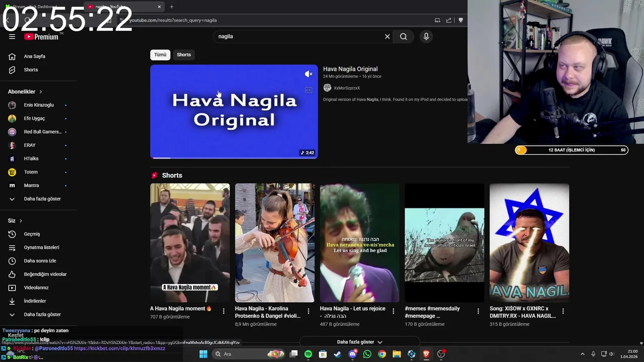
Task: Open a new browser tab with plus
Action: 172,7
